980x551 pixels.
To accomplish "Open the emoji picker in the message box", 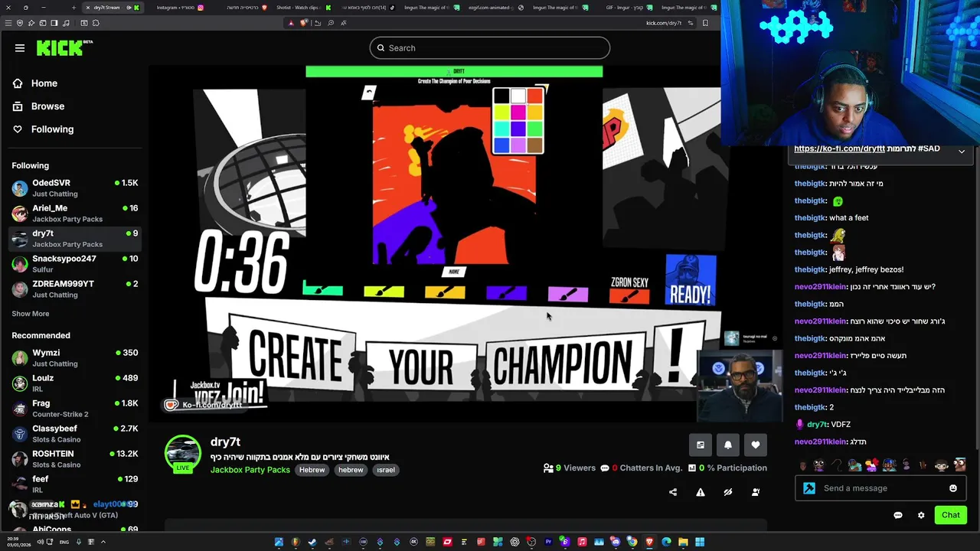I will point(953,488).
